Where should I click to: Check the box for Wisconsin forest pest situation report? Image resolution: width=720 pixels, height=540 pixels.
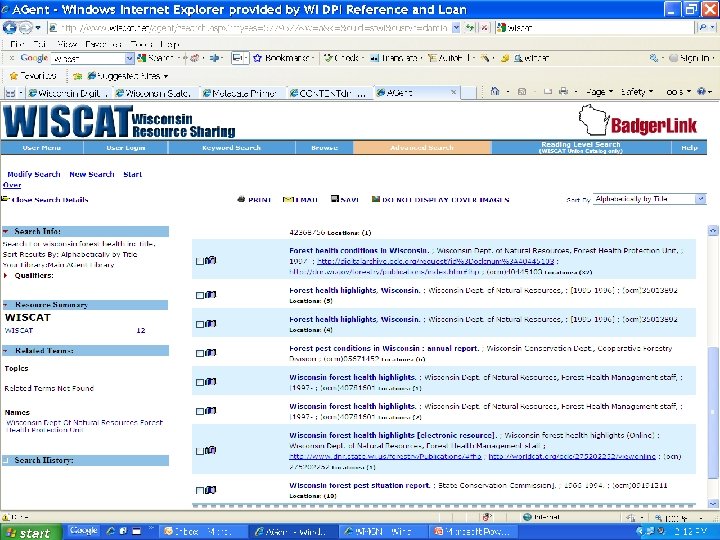200,490
